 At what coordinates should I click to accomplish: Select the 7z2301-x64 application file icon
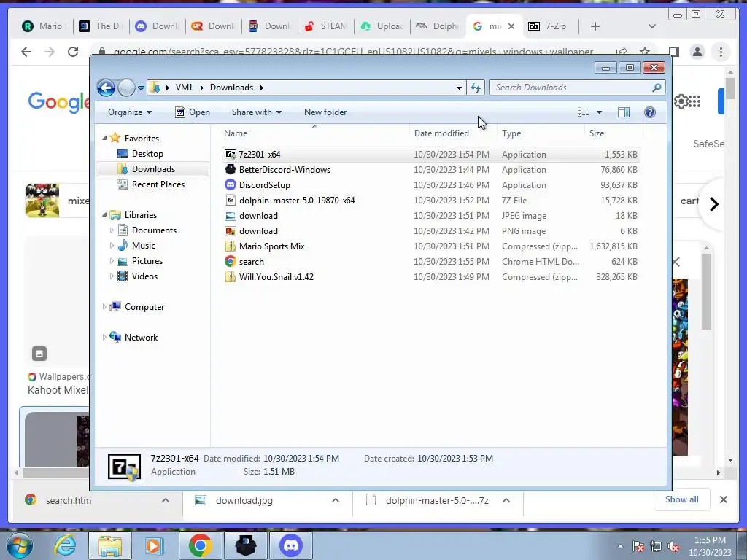231,155
